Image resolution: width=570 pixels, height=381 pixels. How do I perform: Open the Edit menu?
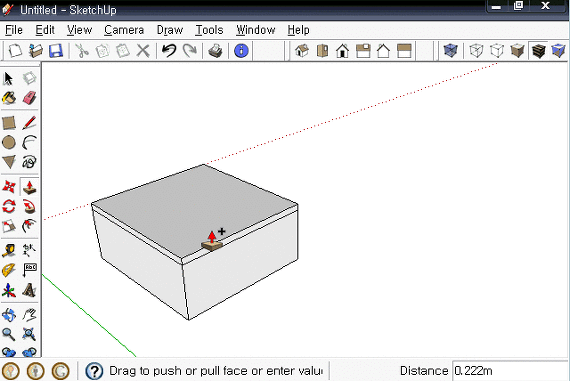(45, 30)
